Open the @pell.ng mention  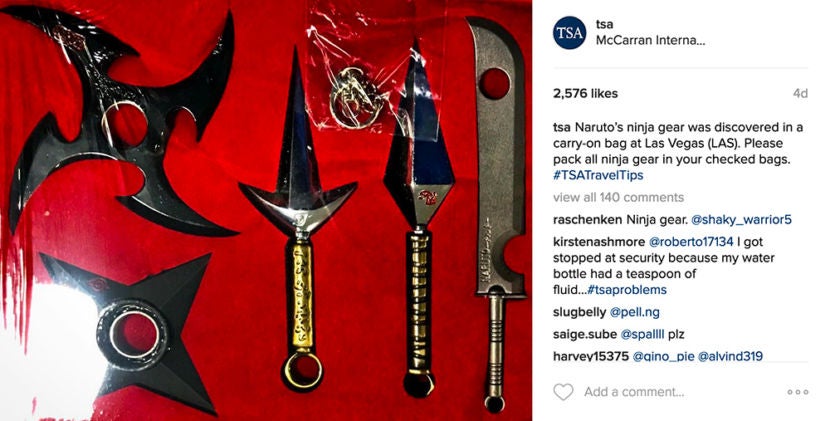(635, 312)
